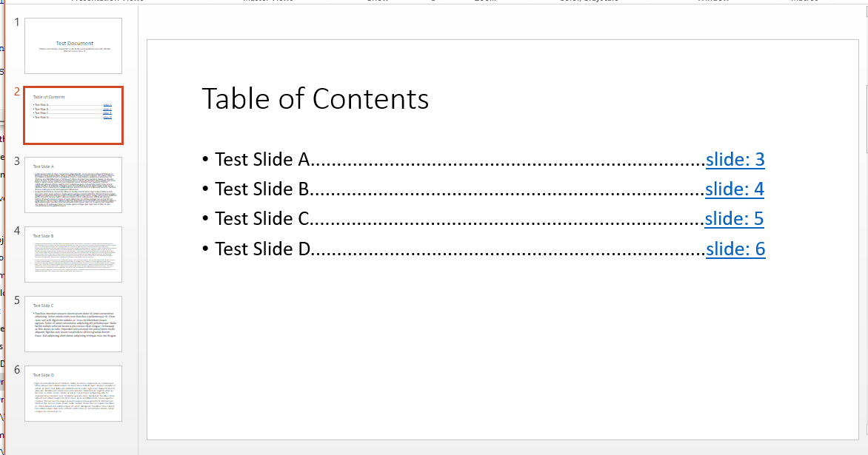Open slide 6 Test Slide D thumbnail
Viewport: 868px width, 455px height.
[x=73, y=393]
